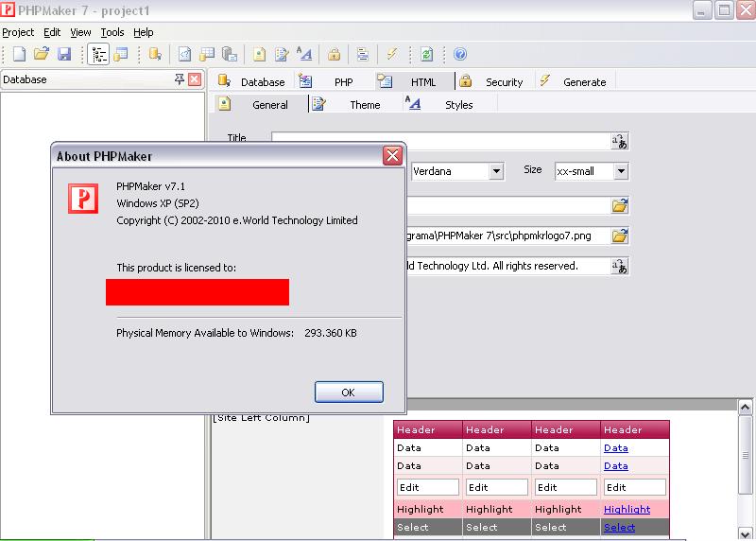Click multi-language icon beside Title field
Viewport: 756px width, 541px height.
pos(620,142)
